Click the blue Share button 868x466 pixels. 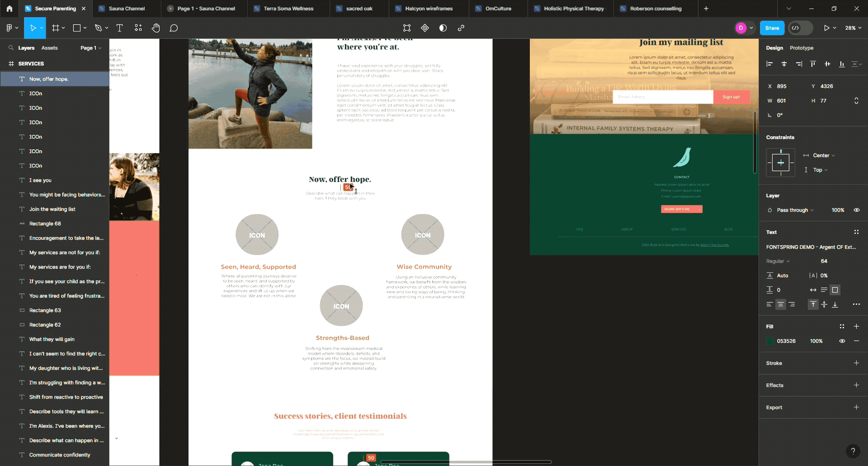tap(772, 28)
